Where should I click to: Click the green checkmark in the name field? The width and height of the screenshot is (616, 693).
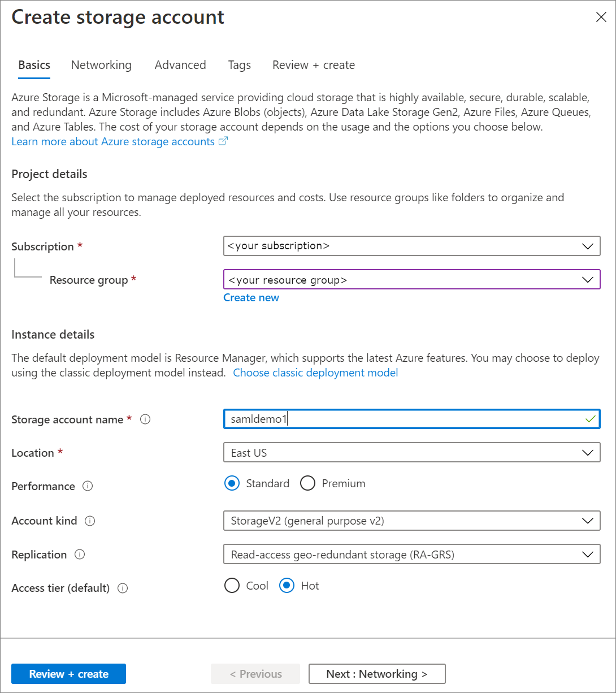[590, 419]
